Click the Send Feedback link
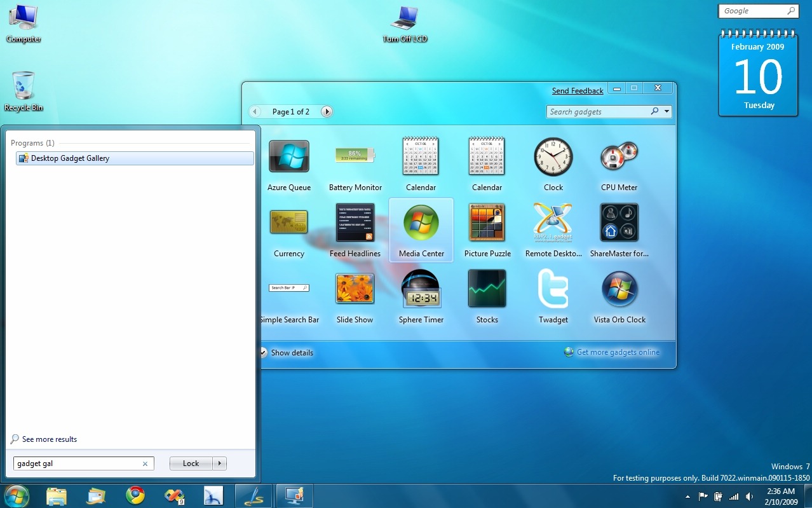This screenshot has height=508, width=812. click(x=578, y=91)
